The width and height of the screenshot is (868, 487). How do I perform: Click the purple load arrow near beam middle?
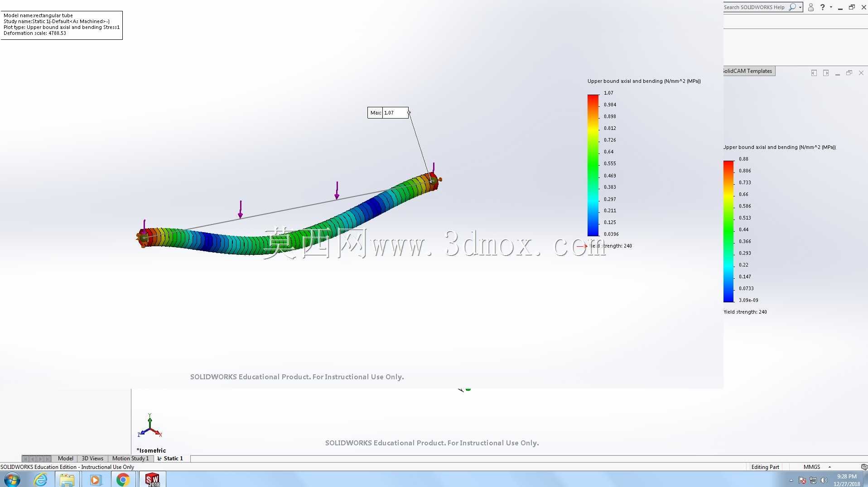tap(337, 190)
